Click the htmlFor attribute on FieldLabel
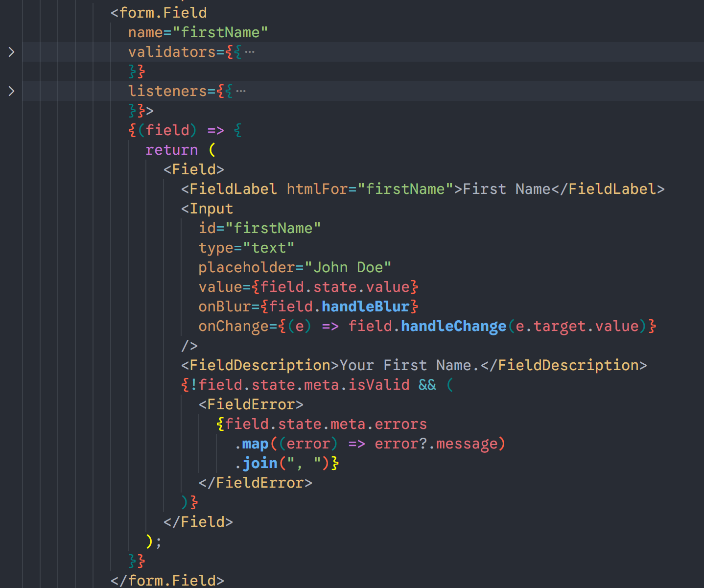The width and height of the screenshot is (704, 588). tap(317, 189)
